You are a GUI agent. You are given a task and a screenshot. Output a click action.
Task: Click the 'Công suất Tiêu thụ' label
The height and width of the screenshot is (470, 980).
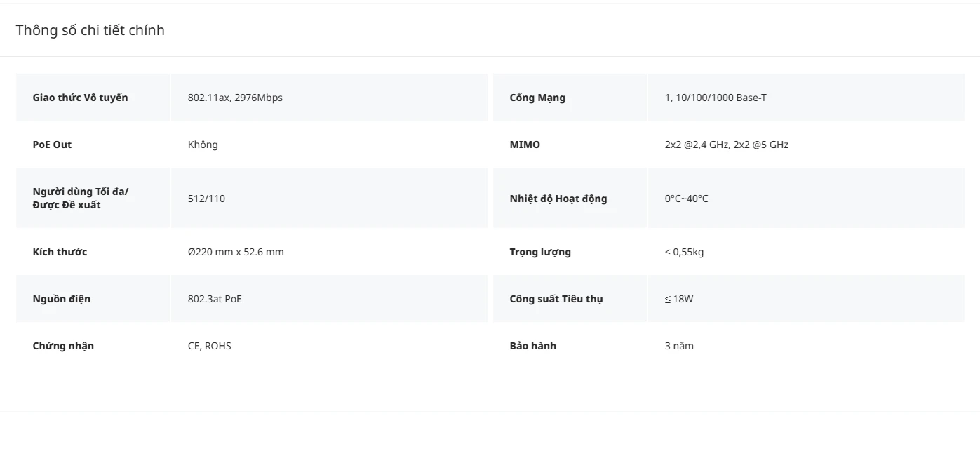(x=556, y=299)
